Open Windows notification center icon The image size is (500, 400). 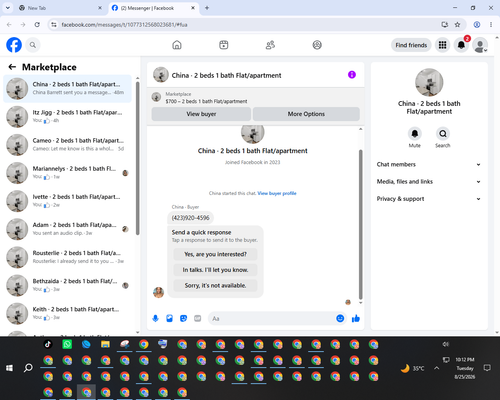487,368
